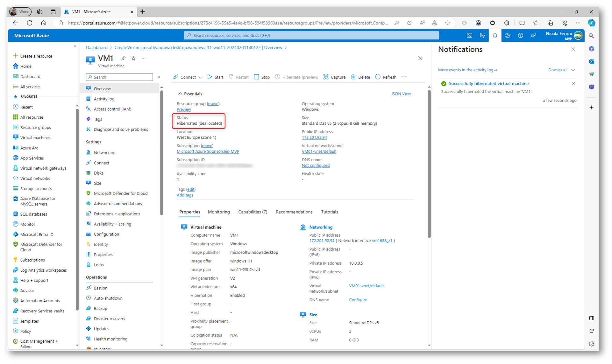Switch to the Monitoring tab
Screen dimensions: 612x364
pyautogui.click(x=219, y=212)
